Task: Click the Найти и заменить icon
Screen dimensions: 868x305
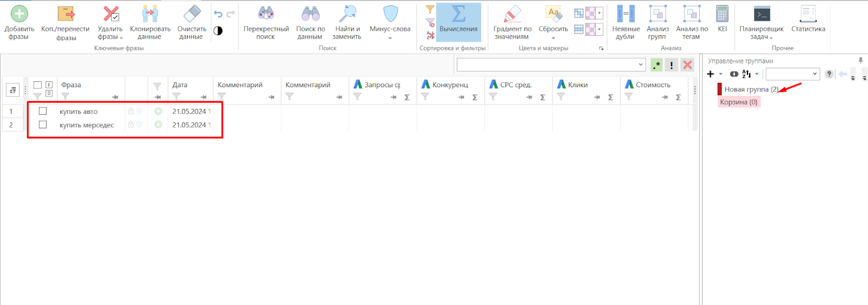Action: point(347,14)
